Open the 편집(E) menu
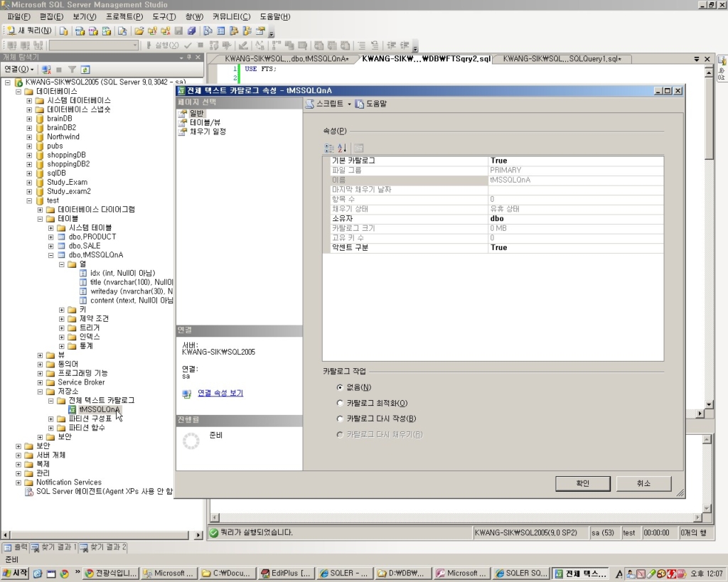Image resolution: width=728 pixels, height=582 pixels. tap(51, 17)
